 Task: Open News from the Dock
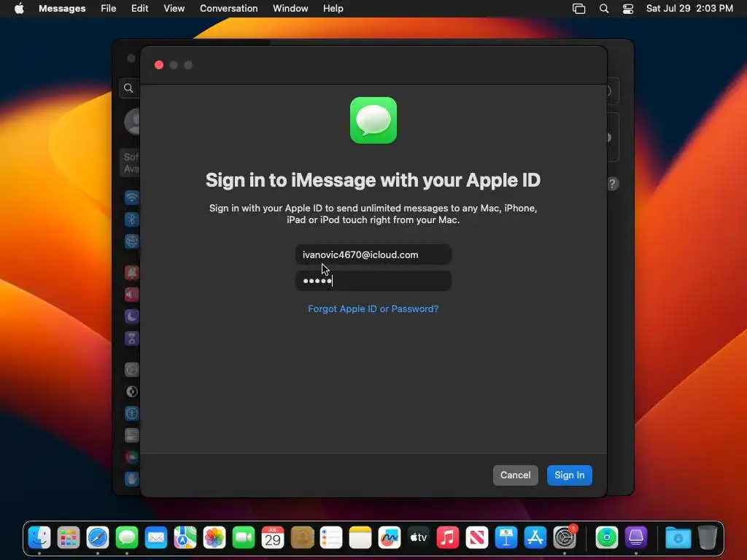477,538
